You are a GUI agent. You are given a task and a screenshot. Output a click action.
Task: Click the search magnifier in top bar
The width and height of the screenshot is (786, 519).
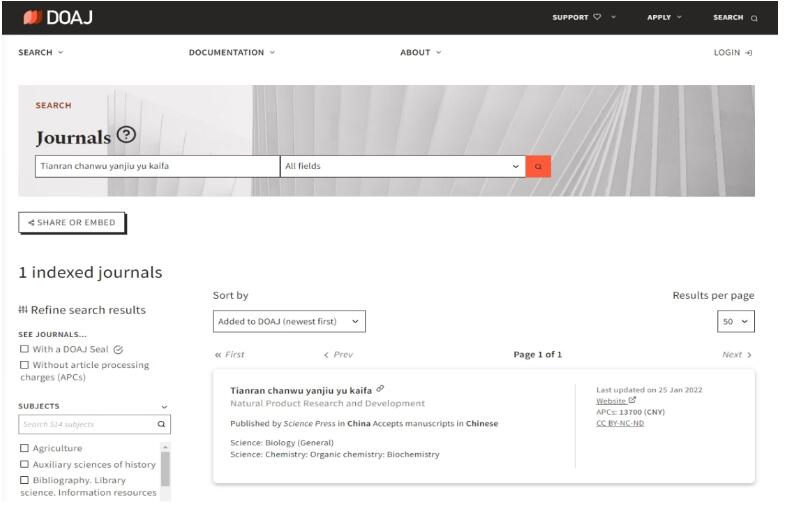point(754,18)
